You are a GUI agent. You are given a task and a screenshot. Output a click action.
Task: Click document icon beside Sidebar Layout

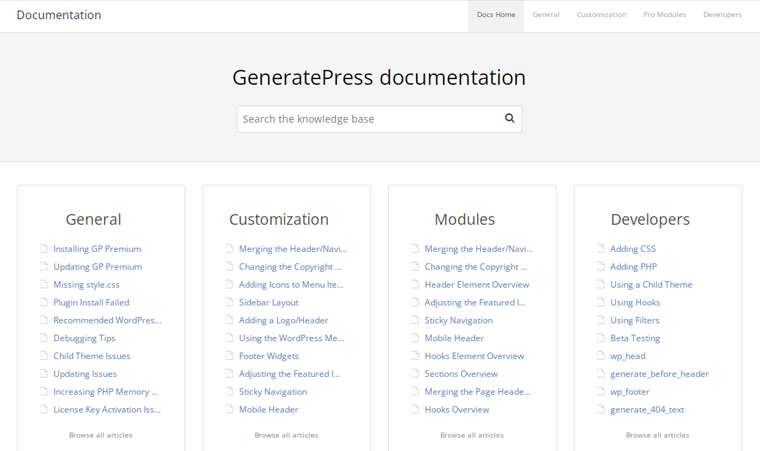pyautogui.click(x=230, y=302)
